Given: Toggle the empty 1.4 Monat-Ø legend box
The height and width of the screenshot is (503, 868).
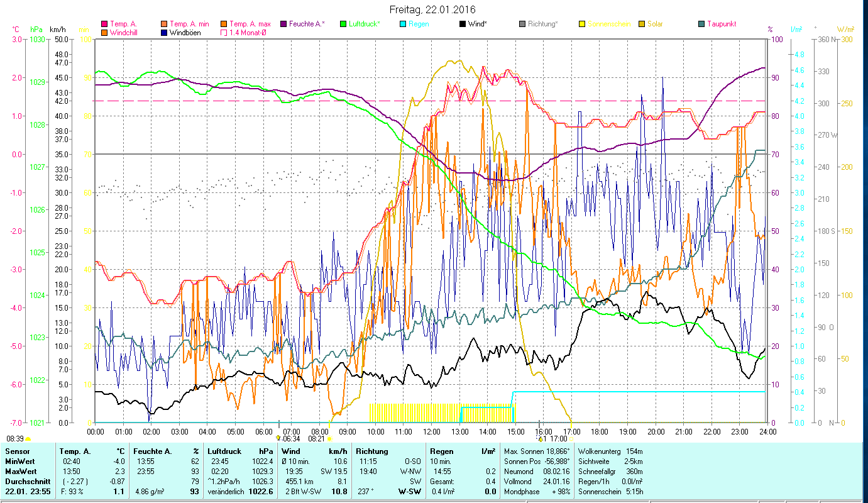Looking at the screenshot, I should pos(223,33).
